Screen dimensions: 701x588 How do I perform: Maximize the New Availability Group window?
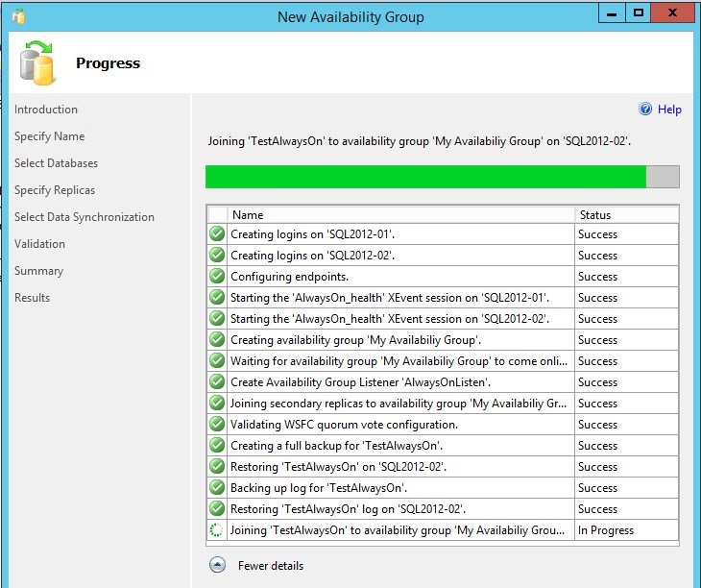coord(639,13)
